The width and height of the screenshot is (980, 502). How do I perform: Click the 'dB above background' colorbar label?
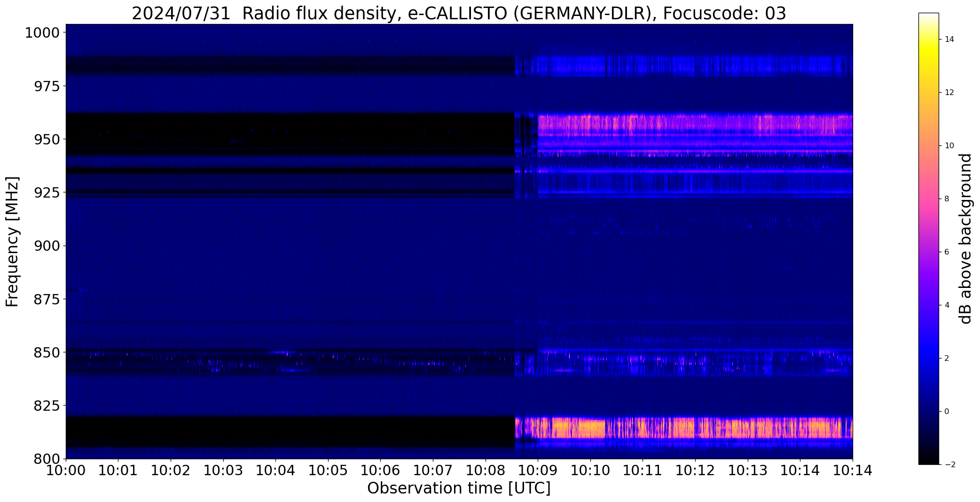[965, 239]
